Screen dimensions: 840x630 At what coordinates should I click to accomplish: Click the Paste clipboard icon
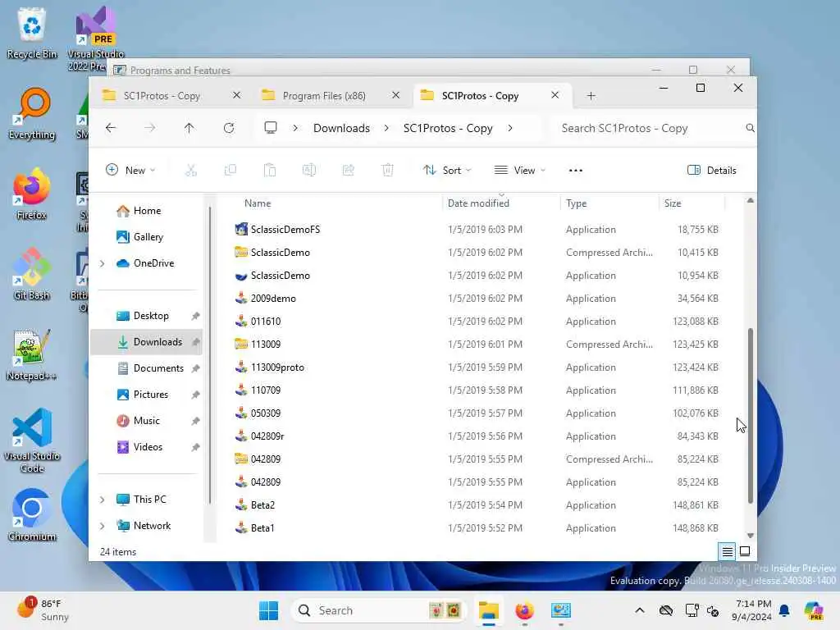269,171
